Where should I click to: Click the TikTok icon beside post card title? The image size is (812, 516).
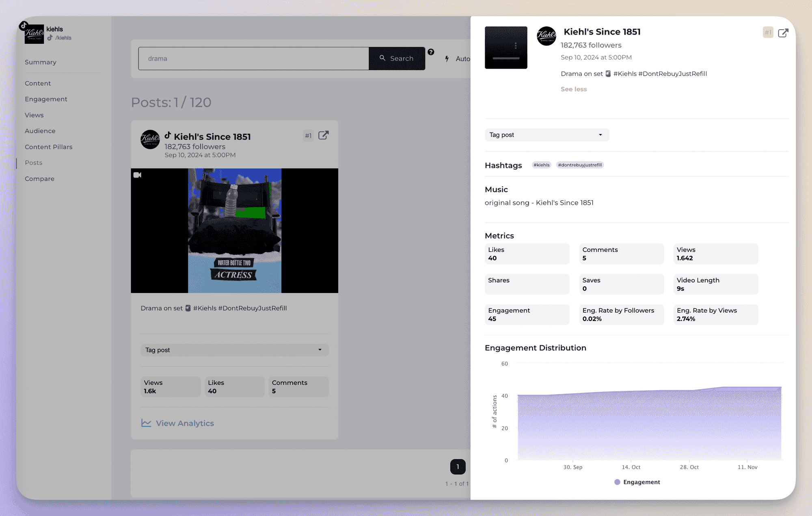point(168,135)
